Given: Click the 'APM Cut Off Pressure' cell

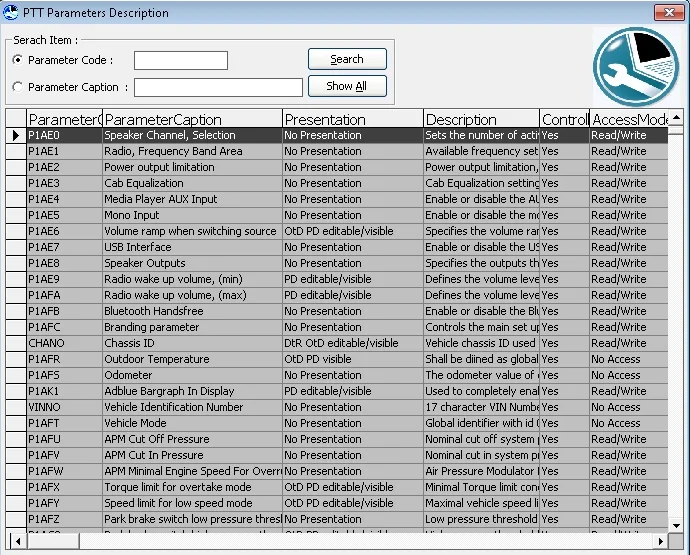Looking at the screenshot, I should click(x=192, y=439).
